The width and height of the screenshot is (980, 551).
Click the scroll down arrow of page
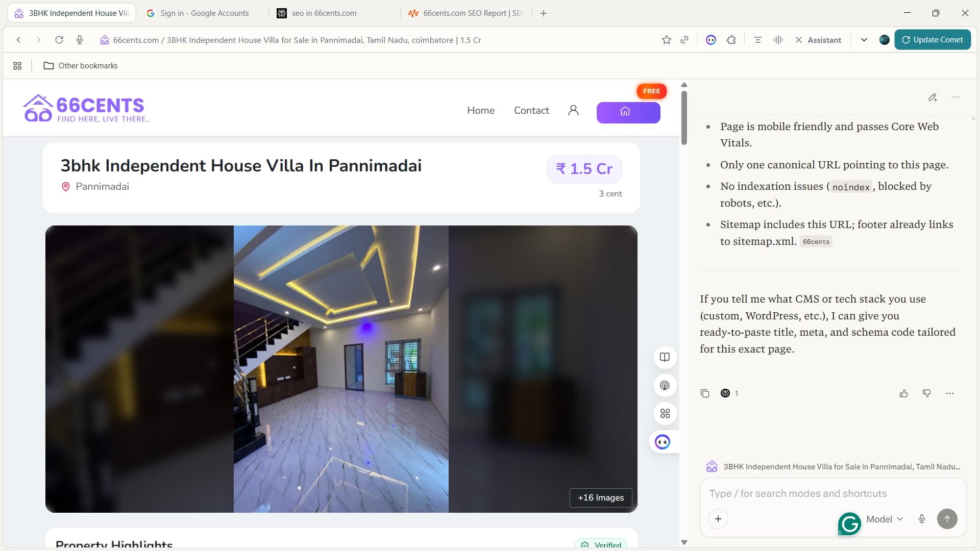coord(684,542)
